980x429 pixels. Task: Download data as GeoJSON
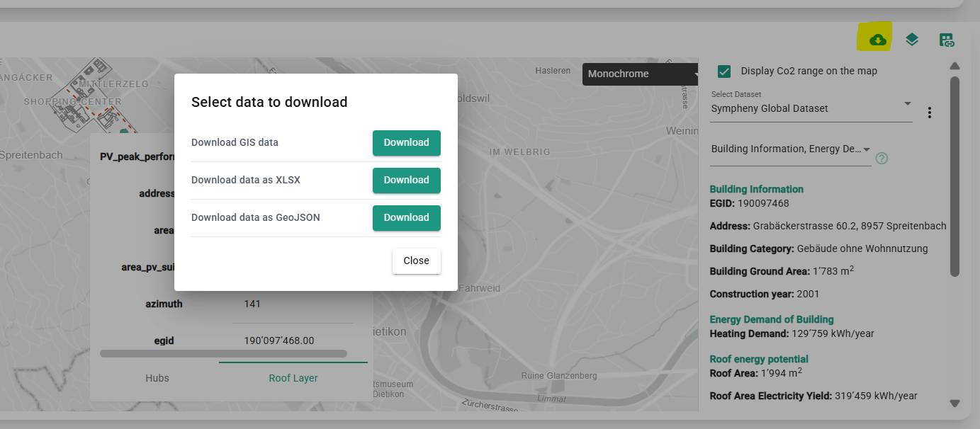pyautogui.click(x=406, y=217)
